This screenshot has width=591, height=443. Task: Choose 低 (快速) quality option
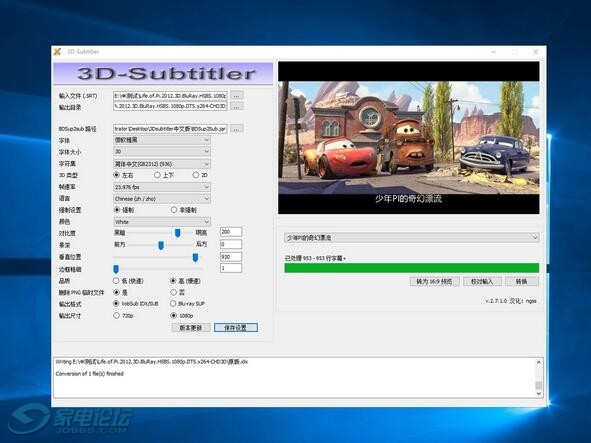coord(116,281)
